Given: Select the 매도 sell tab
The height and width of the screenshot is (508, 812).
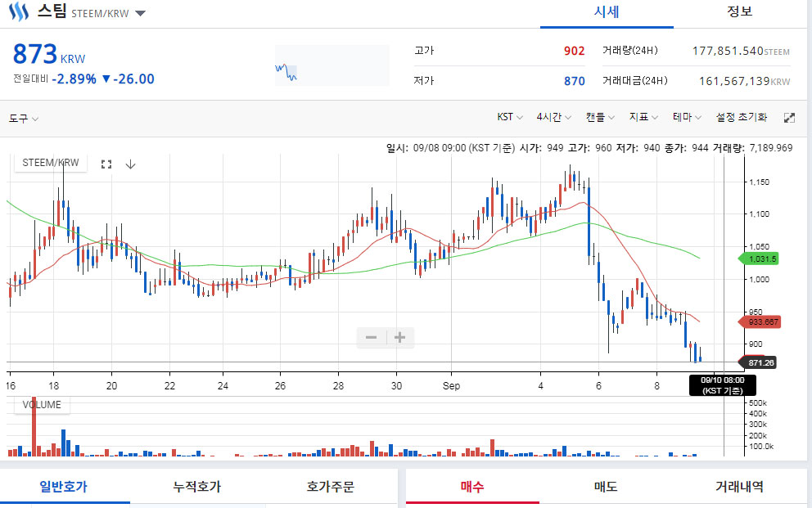Looking at the screenshot, I should tap(606, 486).
